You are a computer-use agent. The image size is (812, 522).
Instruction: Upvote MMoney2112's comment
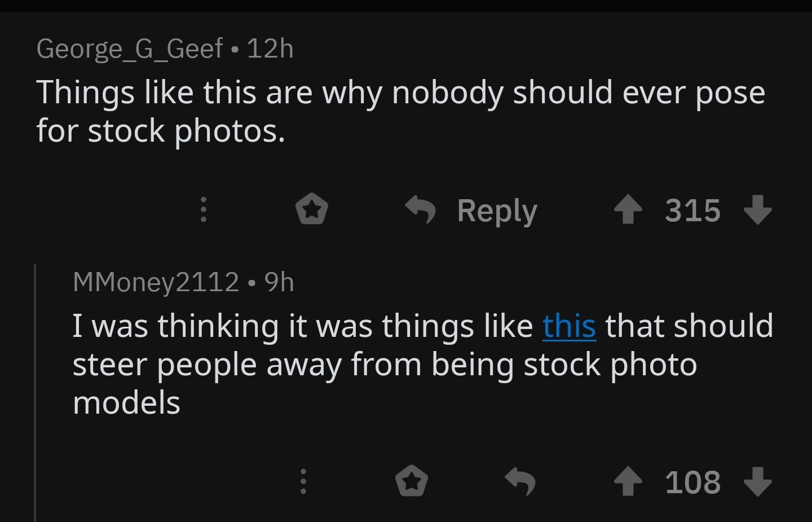pos(628,481)
